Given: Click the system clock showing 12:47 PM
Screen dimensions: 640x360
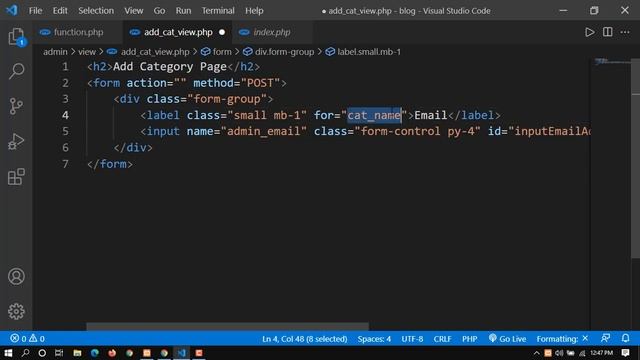Looking at the screenshot, I should click(602, 353).
